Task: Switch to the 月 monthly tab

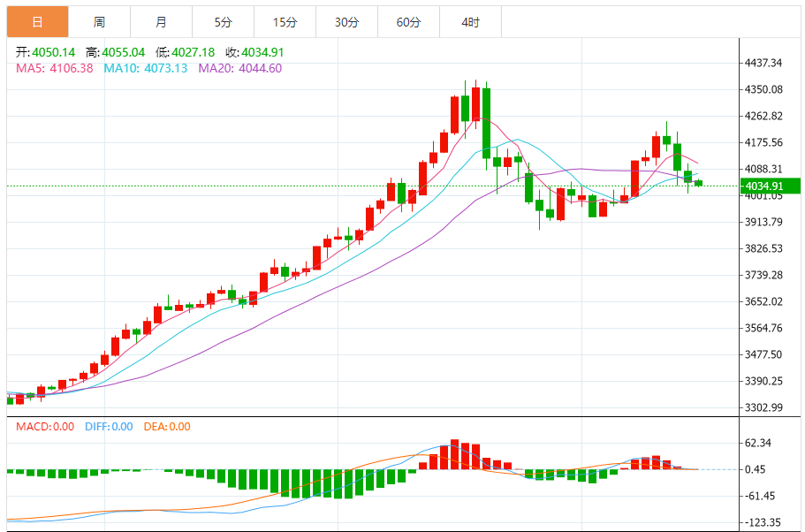Action: point(161,22)
